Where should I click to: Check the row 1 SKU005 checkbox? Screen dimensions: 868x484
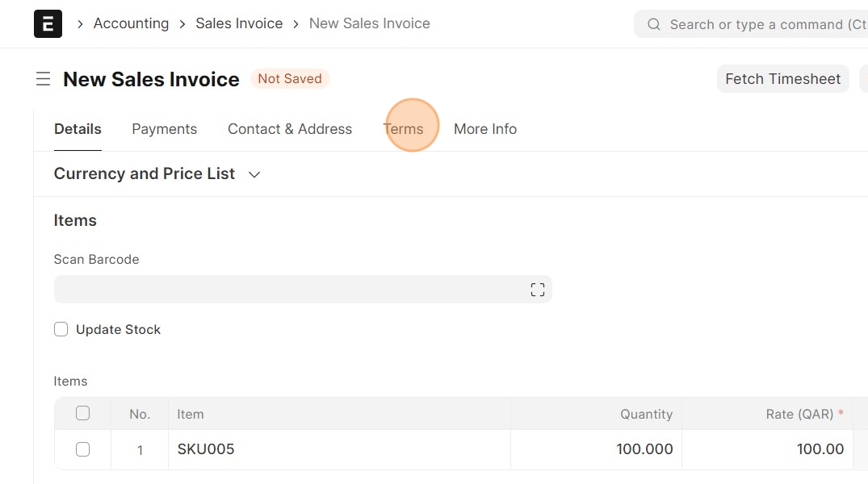82,449
